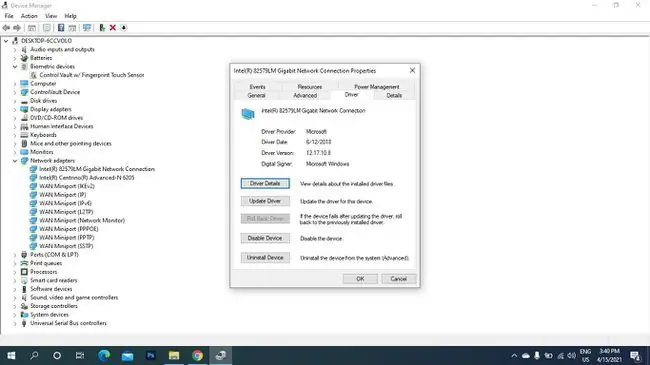Expand the System devices node
The width and height of the screenshot is (650, 365).
point(15,314)
